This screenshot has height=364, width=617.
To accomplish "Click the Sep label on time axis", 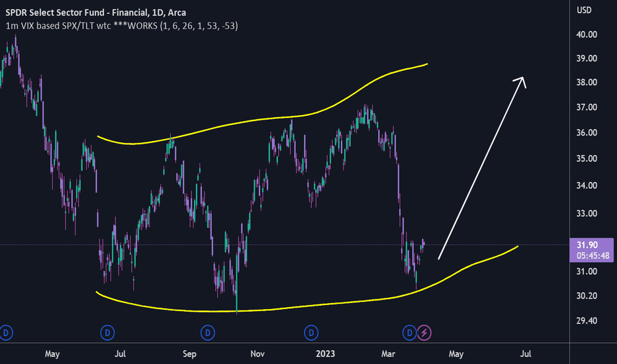I will [x=189, y=354].
